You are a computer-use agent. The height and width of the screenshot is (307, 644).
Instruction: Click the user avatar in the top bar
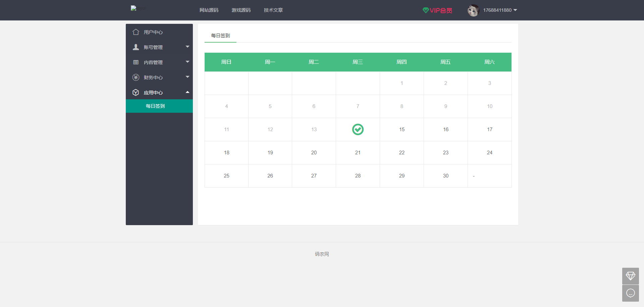click(x=473, y=10)
